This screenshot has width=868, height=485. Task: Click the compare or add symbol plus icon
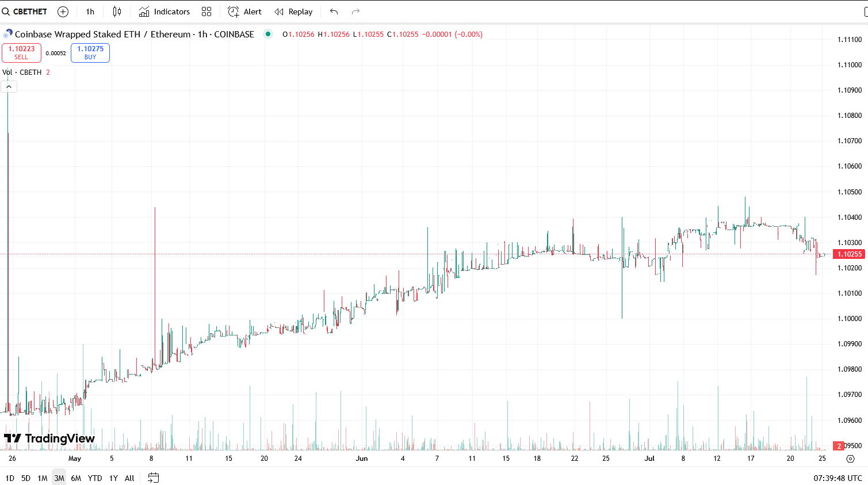63,12
